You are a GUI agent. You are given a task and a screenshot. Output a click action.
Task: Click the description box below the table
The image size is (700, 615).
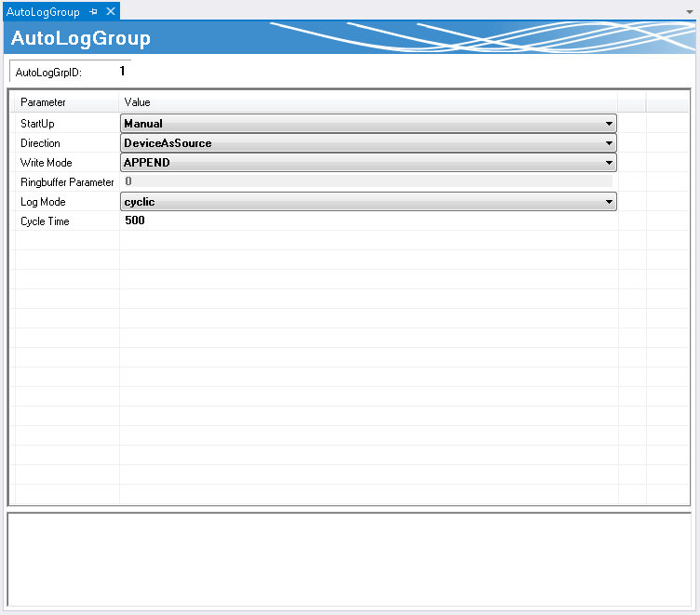pyautogui.click(x=349, y=559)
